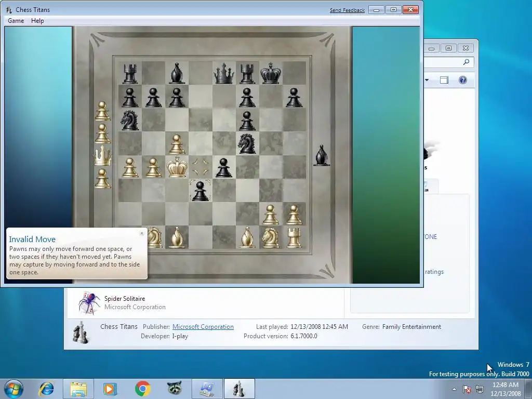Select the black knight in the center

point(247,143)
